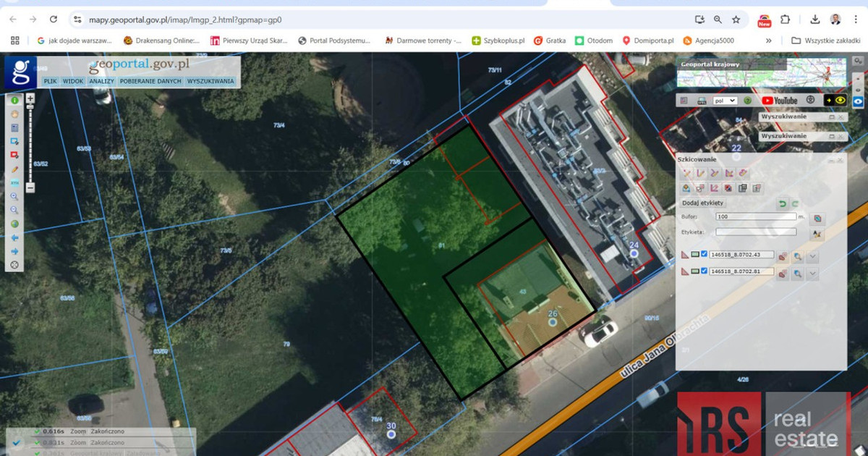
Task: Click the plus button on the zoom slider
Action: pos(30,97)
